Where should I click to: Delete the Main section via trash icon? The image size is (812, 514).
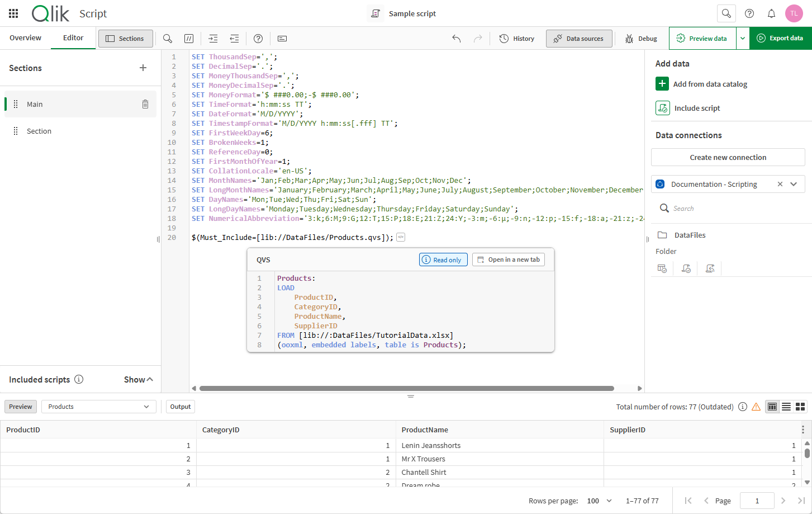(145, 104)
